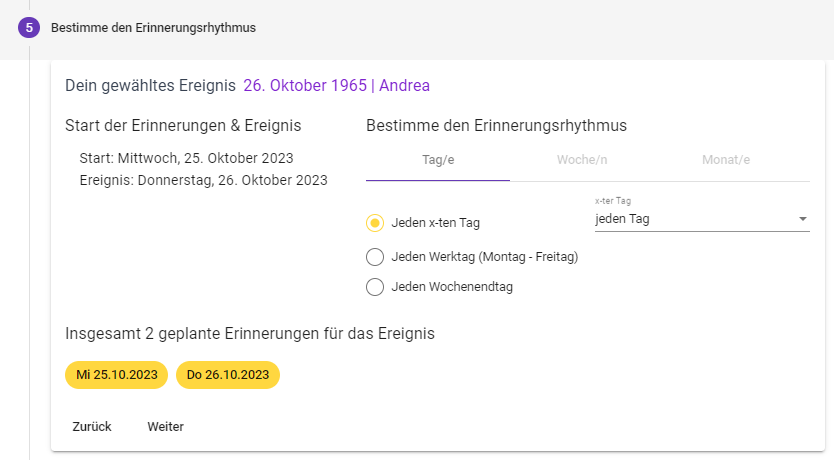The width and height of the screenshot is (834, 460).
Task: Choose 'Jeden Werktag (Montag - Freitag)' option
Action: 375,257
